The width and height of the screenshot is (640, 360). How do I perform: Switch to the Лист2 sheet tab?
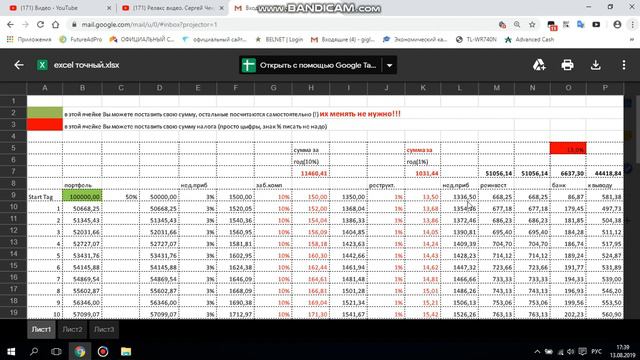[72, 329]
